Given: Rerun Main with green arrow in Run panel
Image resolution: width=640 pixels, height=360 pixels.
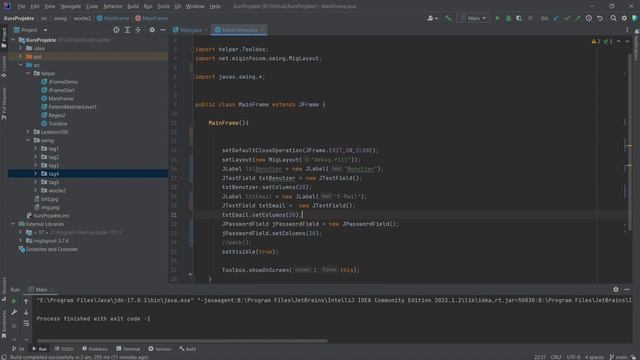Looking at the screenshot, I should (14, 301).
